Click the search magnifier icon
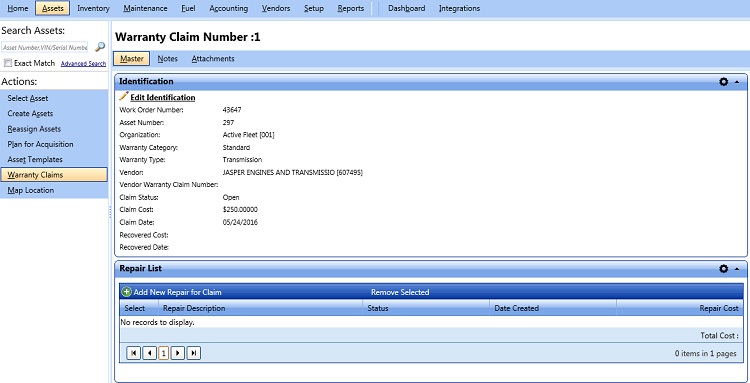The height and width of the screenshot is (383, 750). point(100,47)
